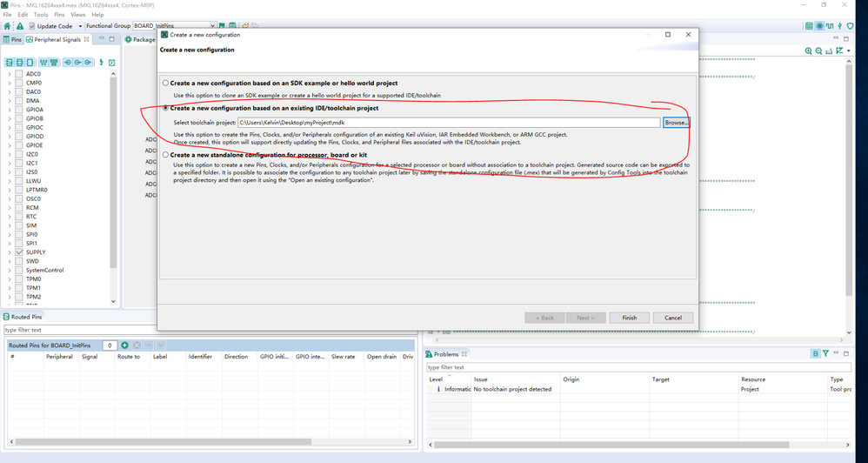
Task: Click the Finish button
Action: (x=630, y=318)
